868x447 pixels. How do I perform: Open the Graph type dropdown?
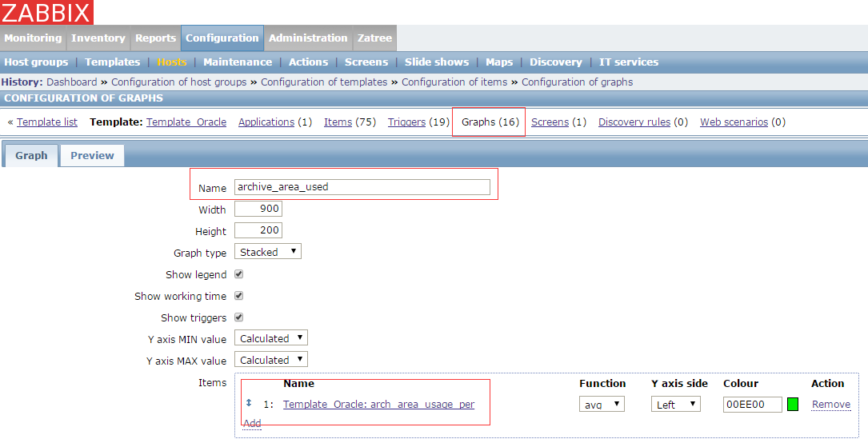coord(268,252)
